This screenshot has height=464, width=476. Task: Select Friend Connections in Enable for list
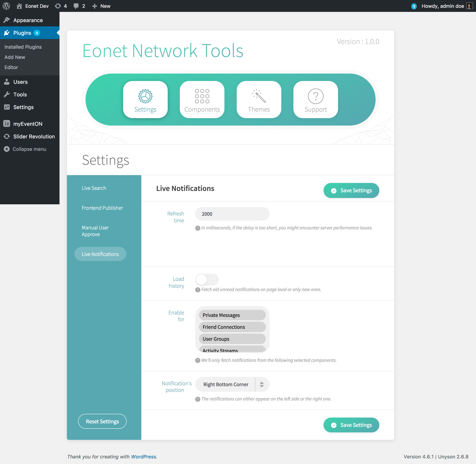[x=232, y=327]
